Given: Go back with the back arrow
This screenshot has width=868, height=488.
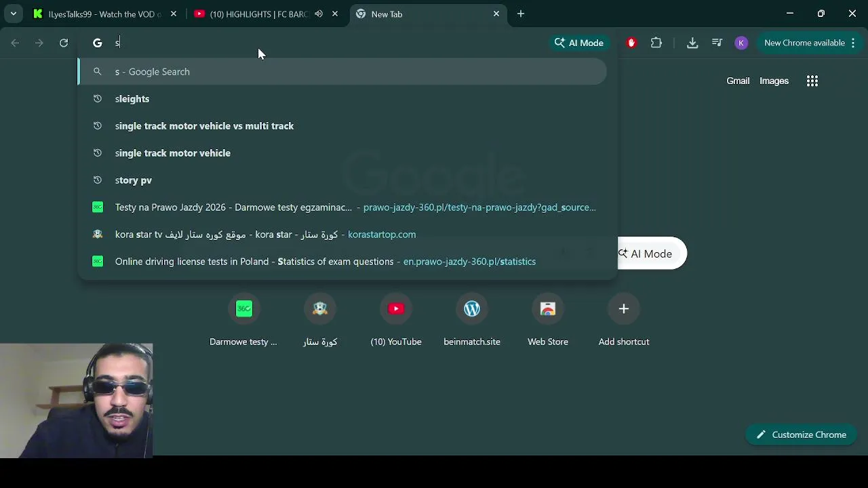Looking at the screenshot, I should (15, 43).
